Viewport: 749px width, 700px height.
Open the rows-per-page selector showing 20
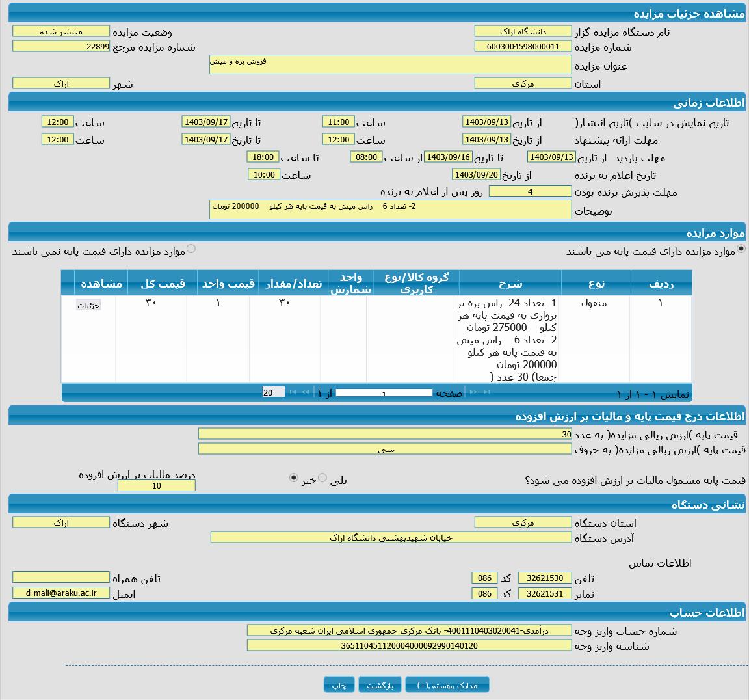coord(273,392)
